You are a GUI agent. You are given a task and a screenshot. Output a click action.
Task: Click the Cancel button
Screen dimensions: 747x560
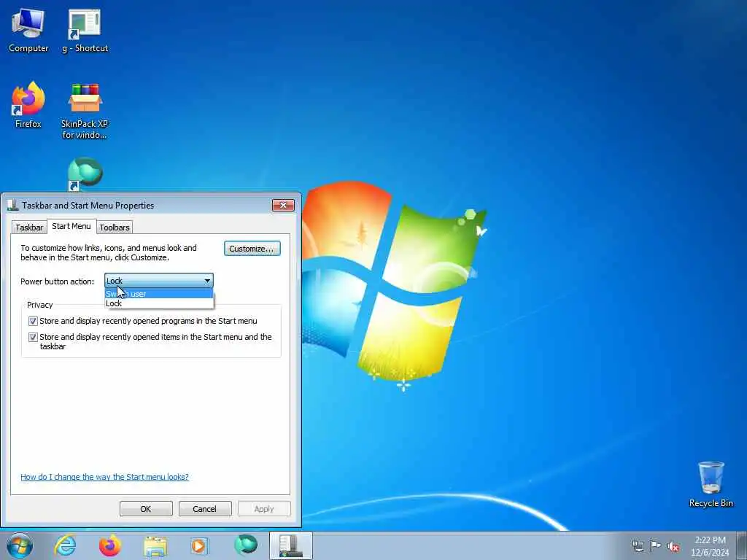(x=205, y=508)
